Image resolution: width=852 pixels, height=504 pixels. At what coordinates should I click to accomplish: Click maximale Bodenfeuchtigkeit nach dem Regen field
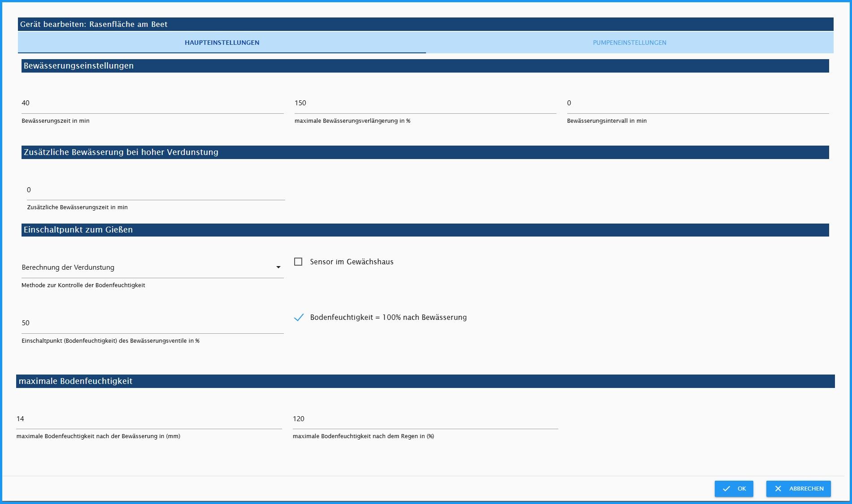pos(426,419)
